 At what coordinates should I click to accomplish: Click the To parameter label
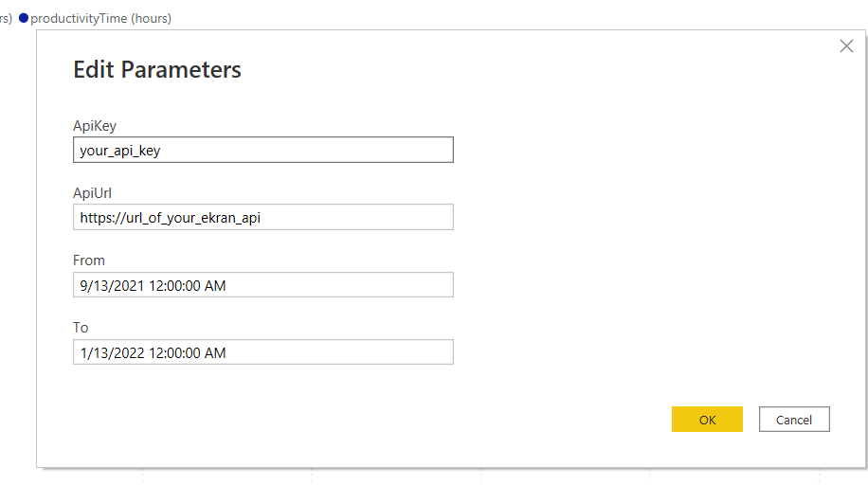(x=81, y=328)
